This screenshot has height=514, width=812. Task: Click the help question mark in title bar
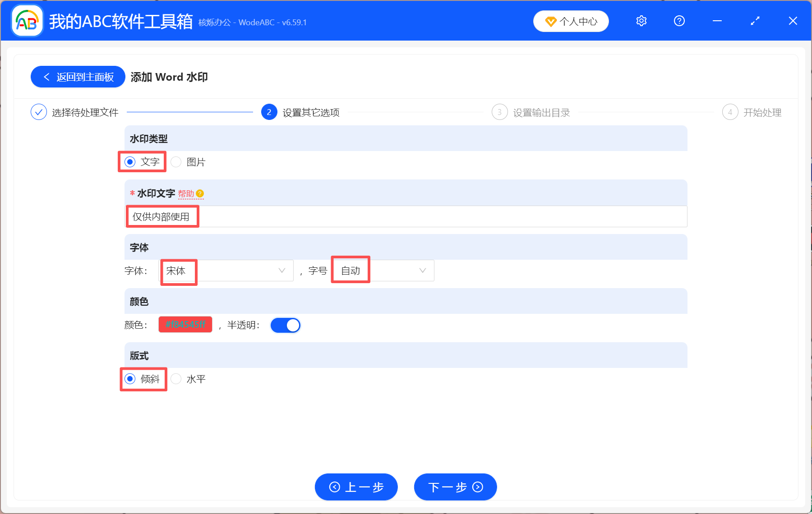(x=679, y=21)
